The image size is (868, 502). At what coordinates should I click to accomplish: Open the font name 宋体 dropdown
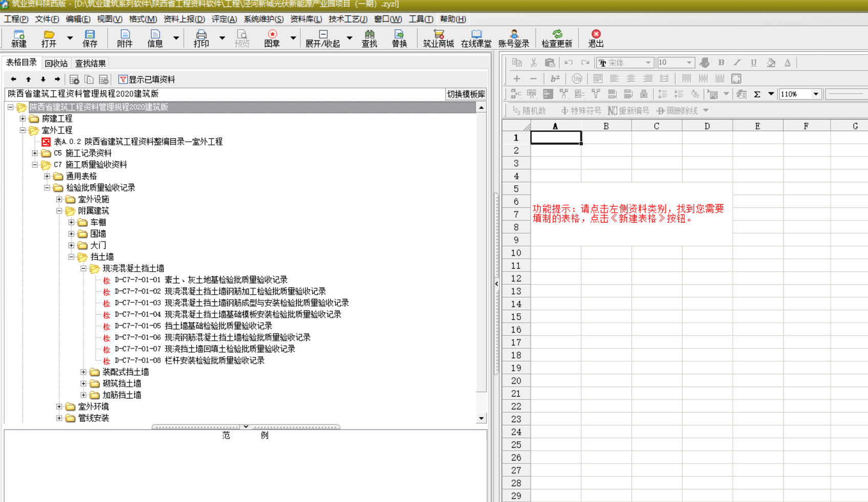pyautogui.click(x=648, y=63)
